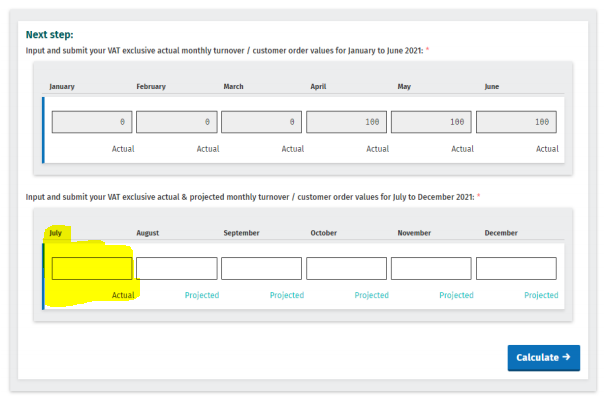Image resolution: width=608 pixels, height=401 pixels.
Task: Click the October column header label
Action: pyautogui.click(x=324, y=233)
